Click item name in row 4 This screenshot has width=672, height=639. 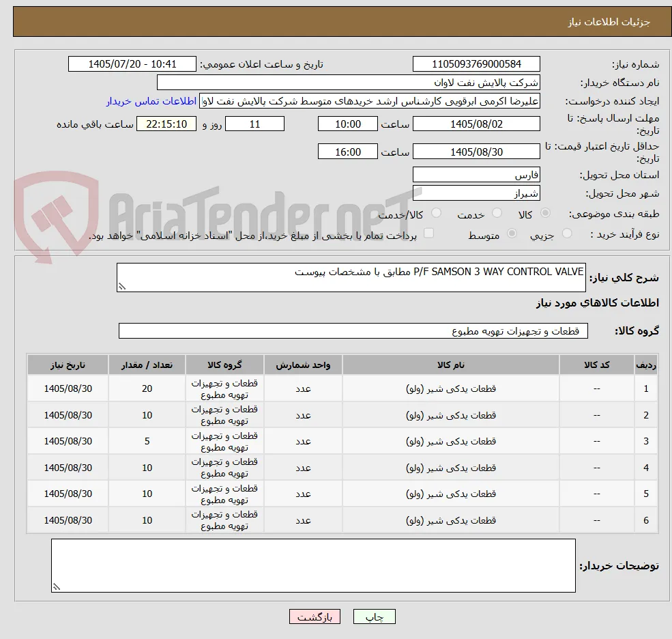(x=451, y=468)
